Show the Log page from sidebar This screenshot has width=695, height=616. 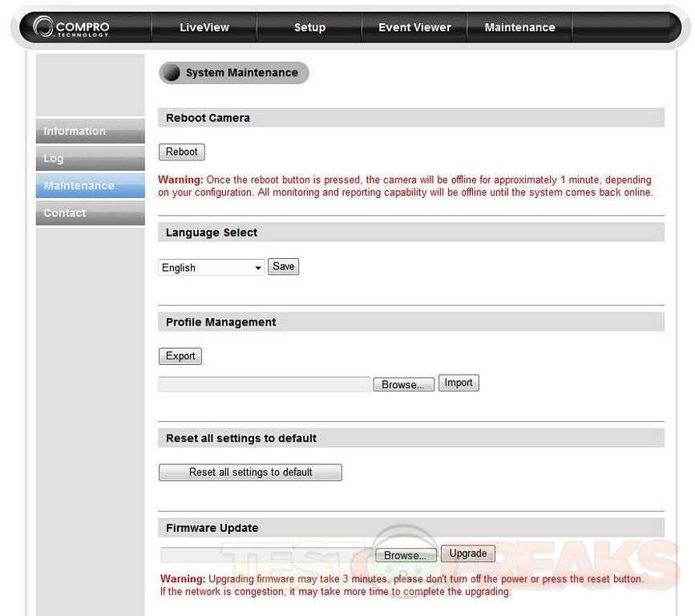(90, 159)
